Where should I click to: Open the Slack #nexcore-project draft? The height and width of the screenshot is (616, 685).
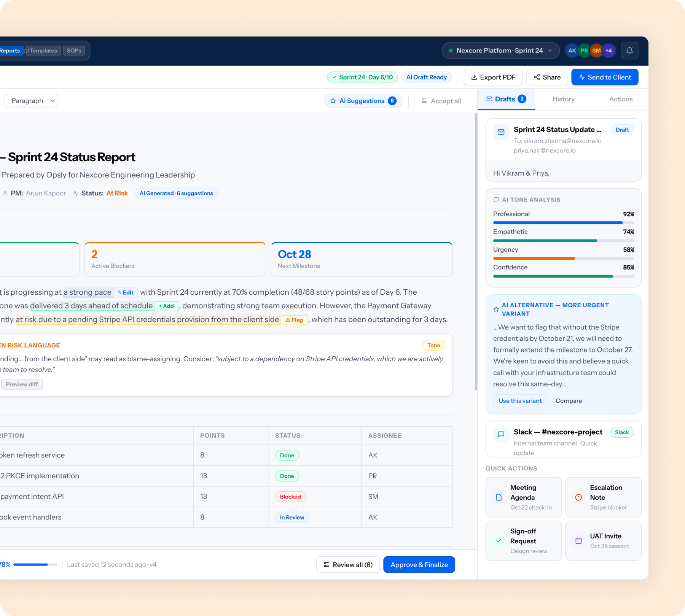point(564,439)
